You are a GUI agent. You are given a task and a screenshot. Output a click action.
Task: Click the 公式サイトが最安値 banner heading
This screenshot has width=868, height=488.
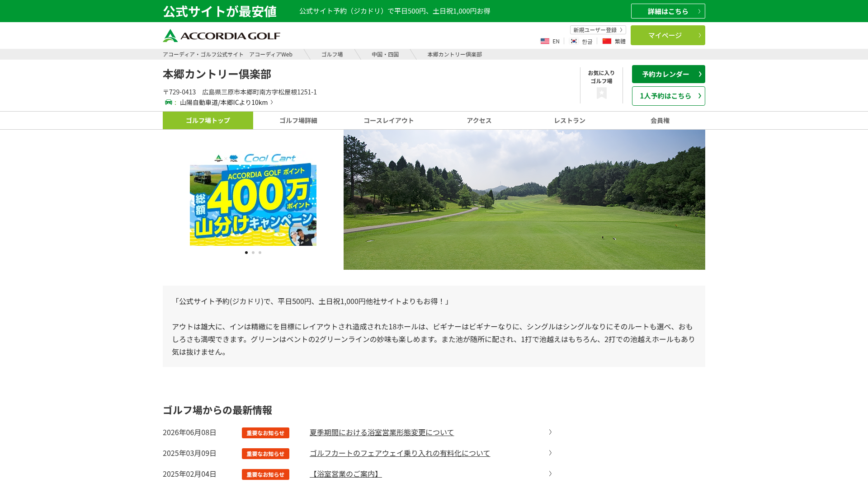[220, 11]
